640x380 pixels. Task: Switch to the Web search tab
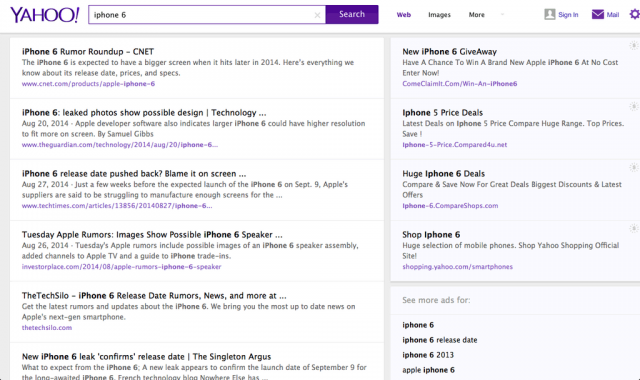(x=404, y=15)
